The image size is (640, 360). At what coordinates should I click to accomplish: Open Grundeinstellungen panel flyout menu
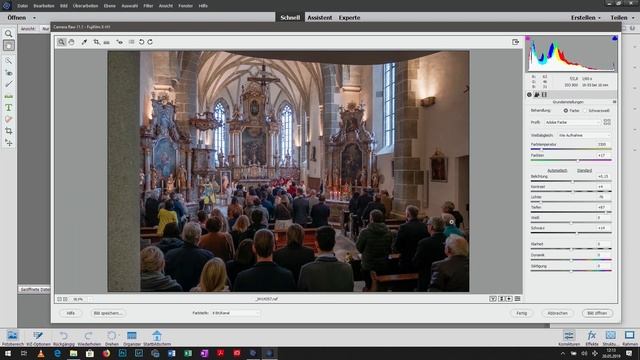pos(614,102)
